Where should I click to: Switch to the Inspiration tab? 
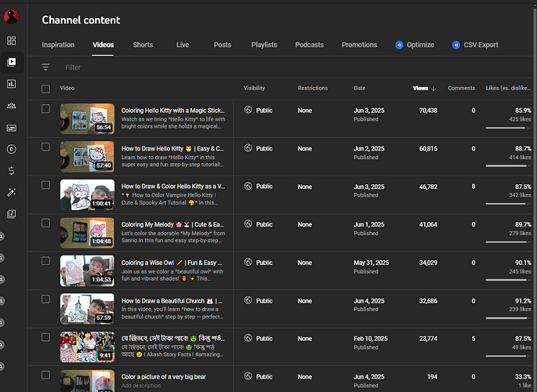58,45
